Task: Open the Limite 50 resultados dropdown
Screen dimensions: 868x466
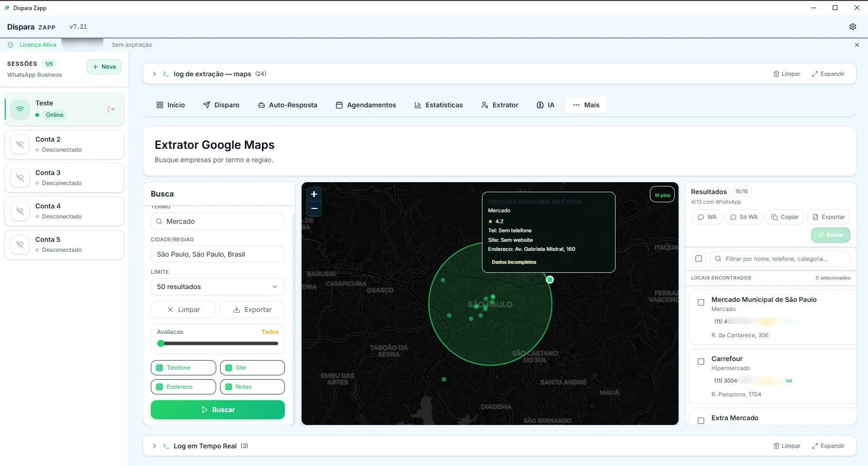Action: [218, 287]
